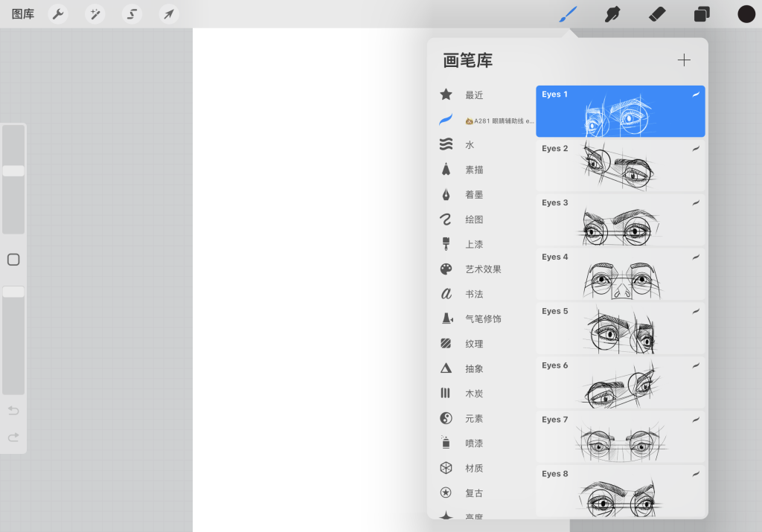Image resolution: width=762 pixels, height=532 pixels.
Task: Open the Adjustments magic wand menu
Action: [95, 14]
